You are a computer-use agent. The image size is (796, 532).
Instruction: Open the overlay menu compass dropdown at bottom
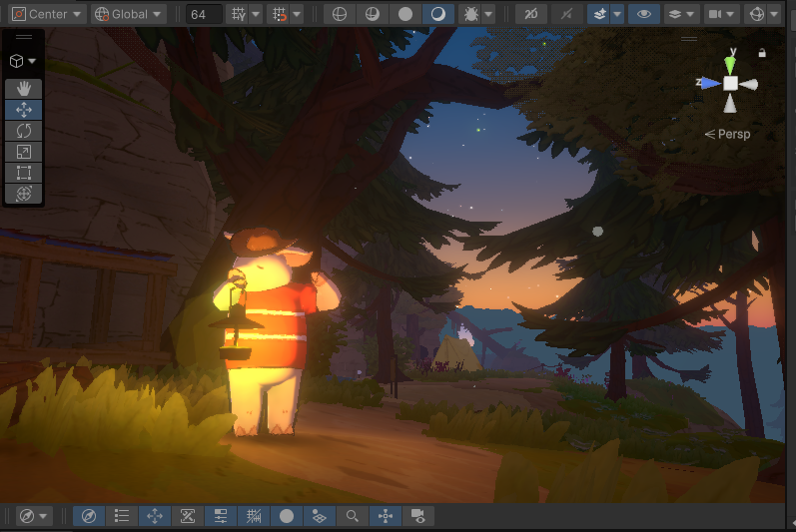coord(33,516)
